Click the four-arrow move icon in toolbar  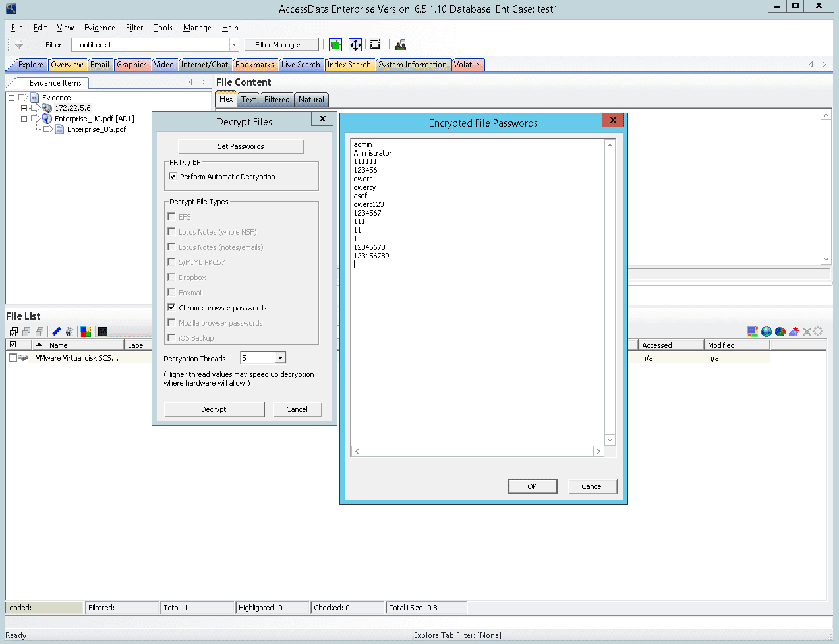(355, 45)
